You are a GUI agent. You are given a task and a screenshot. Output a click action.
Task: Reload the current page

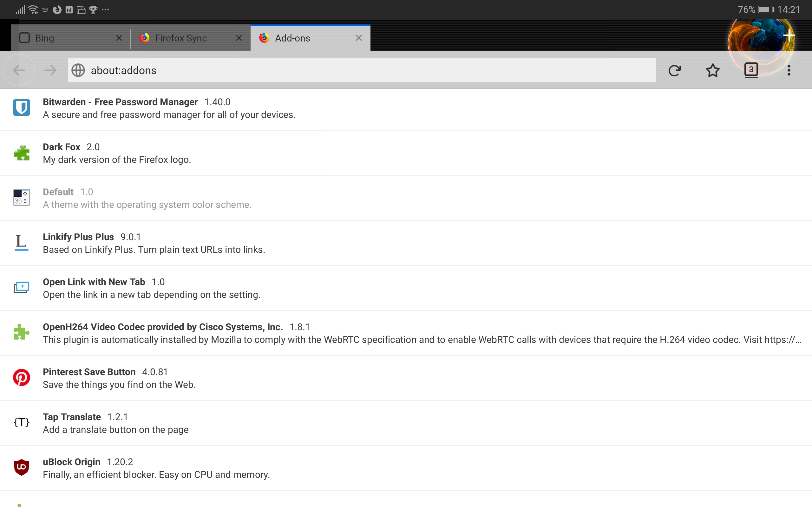(674, 70)
